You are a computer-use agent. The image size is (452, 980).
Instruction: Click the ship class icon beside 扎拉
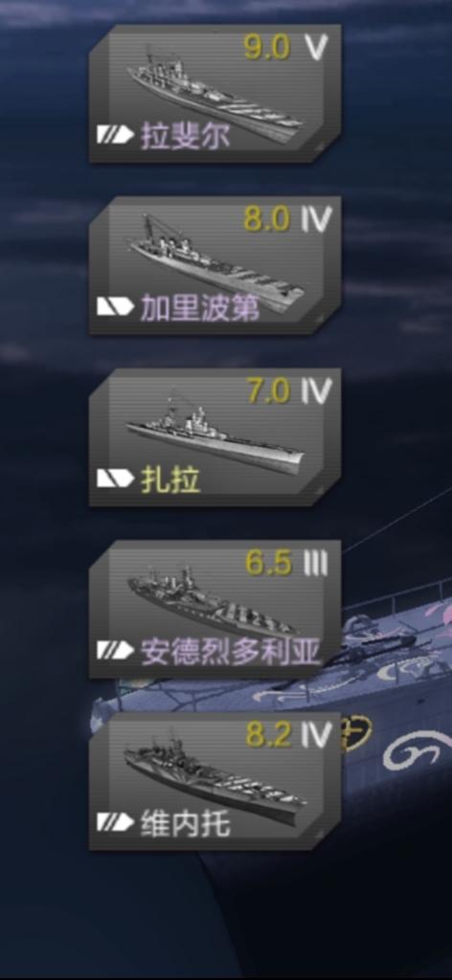click(x=116, y=479)
